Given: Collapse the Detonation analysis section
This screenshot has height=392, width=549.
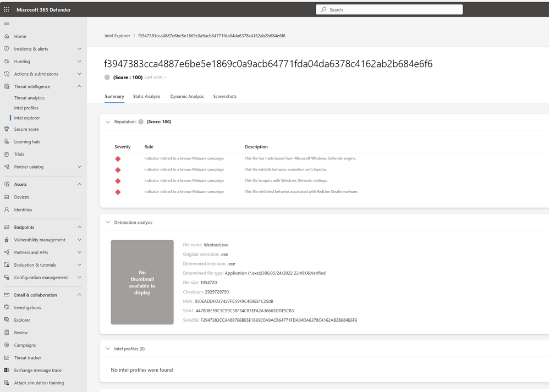Looking at the screenshot, I should 108,222.
